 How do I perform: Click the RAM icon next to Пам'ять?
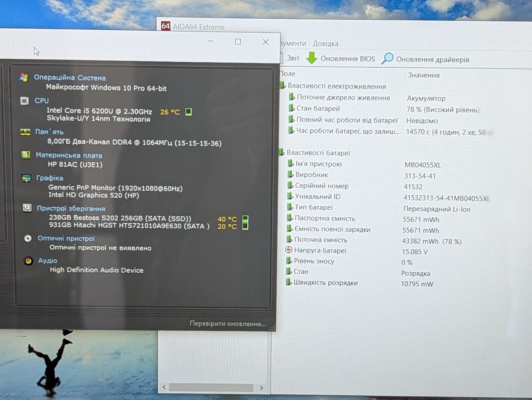pyautogui.click(x=25, y=132)
